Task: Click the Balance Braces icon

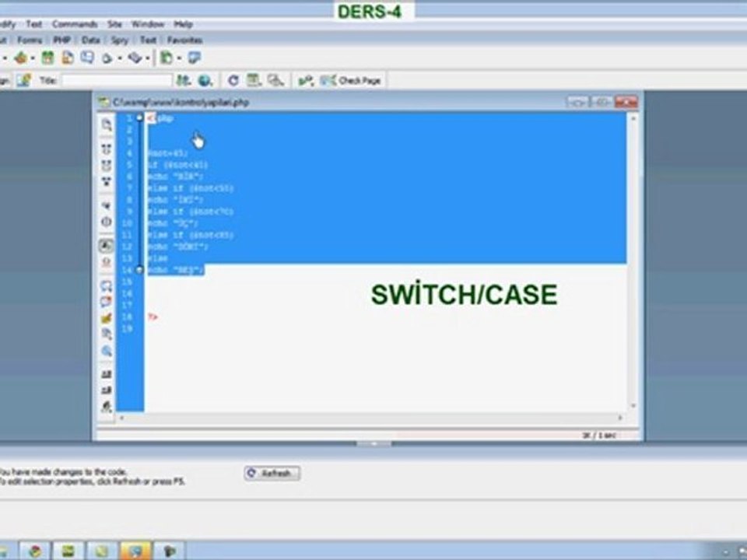Action: coord(107,222)
